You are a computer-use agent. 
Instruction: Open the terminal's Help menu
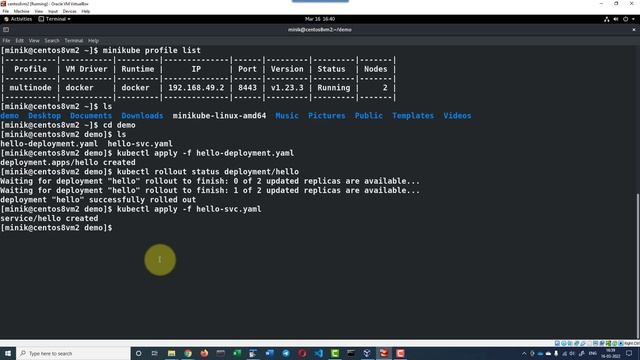tap(93, 41)
